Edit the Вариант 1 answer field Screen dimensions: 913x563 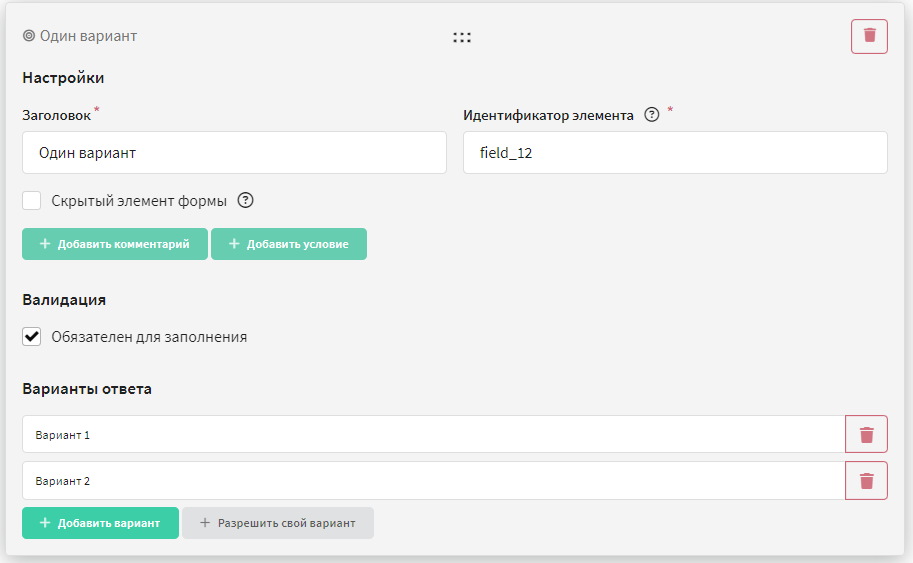click(434, 434)
